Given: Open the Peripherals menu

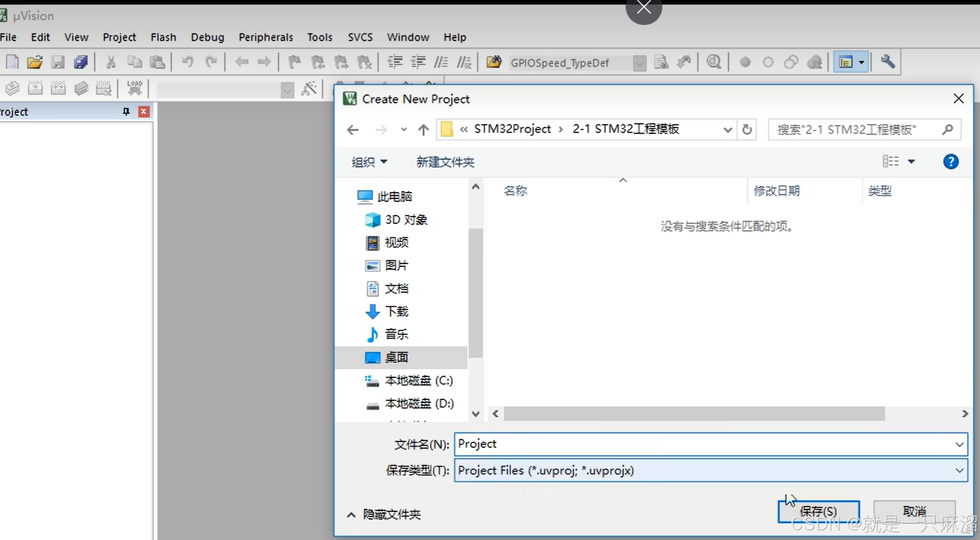Looking at the screenshot, I should click(x=266, y=37).
